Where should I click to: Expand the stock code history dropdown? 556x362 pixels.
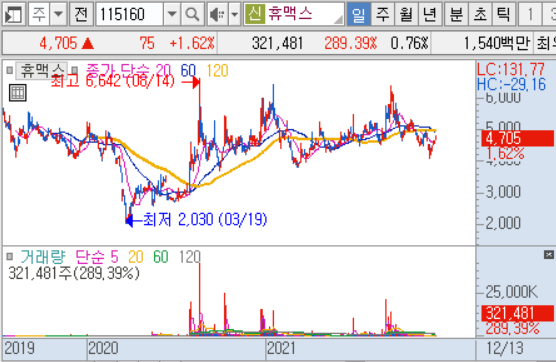172,15
